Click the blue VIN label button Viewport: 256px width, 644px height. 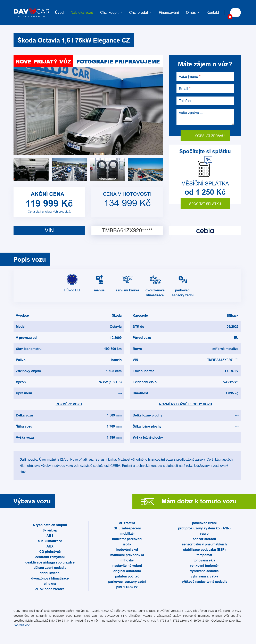click(x=49, y=230)
